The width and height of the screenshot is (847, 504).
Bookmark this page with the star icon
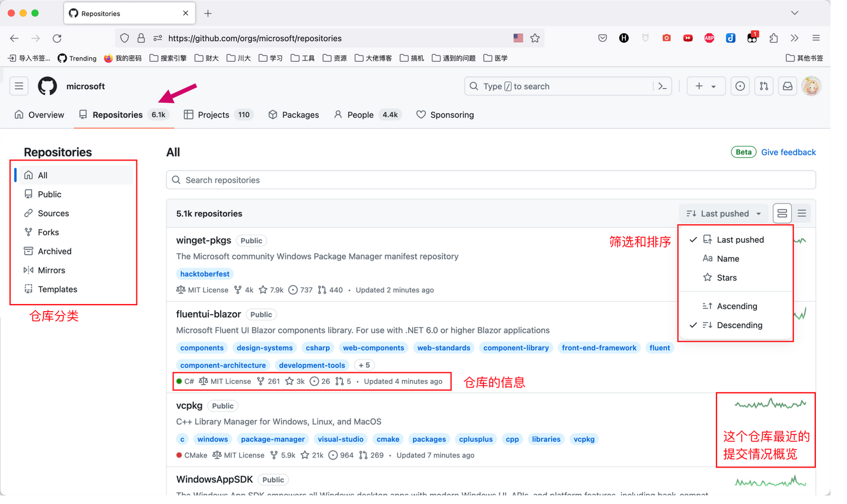pyautogui.click(x=535, y=38)
